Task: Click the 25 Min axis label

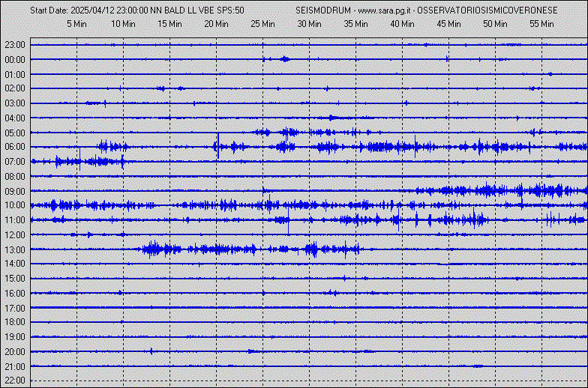Action: point(262,24)
